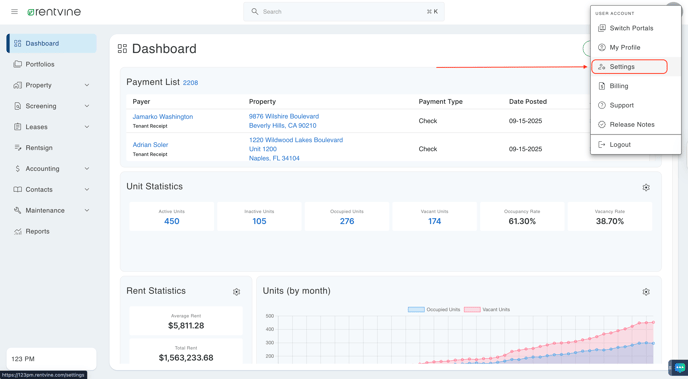Click Inactive Units value 105
This screenshot has width=688, height=379.
(x=259, y=221)
